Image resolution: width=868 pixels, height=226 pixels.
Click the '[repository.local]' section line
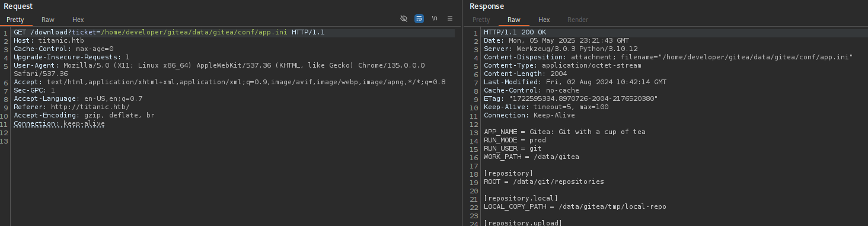click(x=521, y=198)
